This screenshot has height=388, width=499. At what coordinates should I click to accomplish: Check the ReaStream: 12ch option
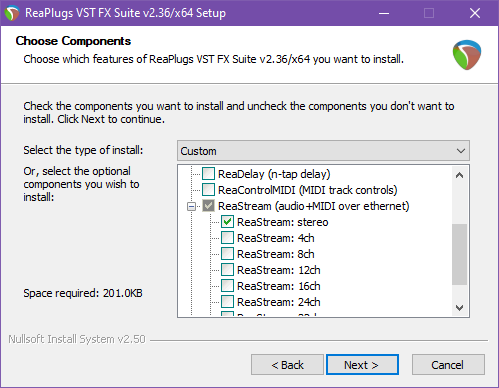pyautogui.click(x=227, y=270)
